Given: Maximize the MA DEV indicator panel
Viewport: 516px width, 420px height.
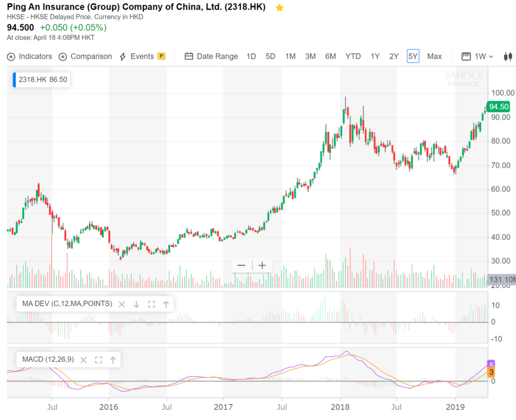Looking at the screenshot, I should 151,304.
